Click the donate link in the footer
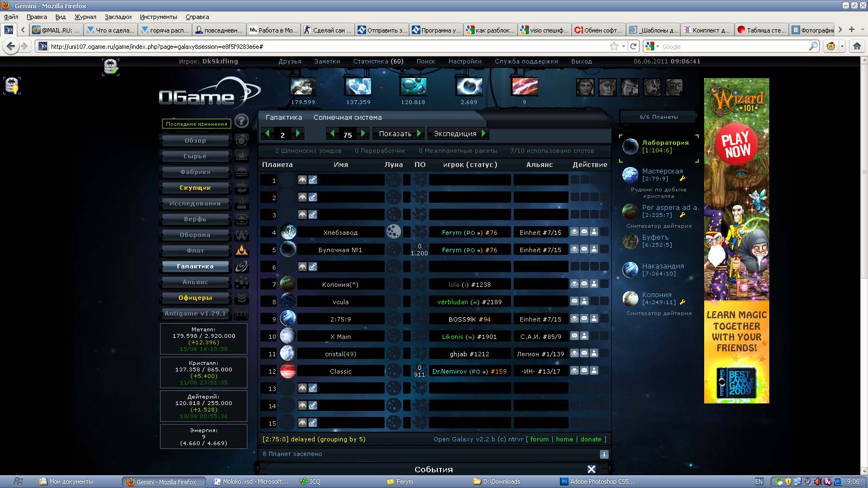Image resolution: width=868 pixels, height=488 pixels. pos(591,439)
